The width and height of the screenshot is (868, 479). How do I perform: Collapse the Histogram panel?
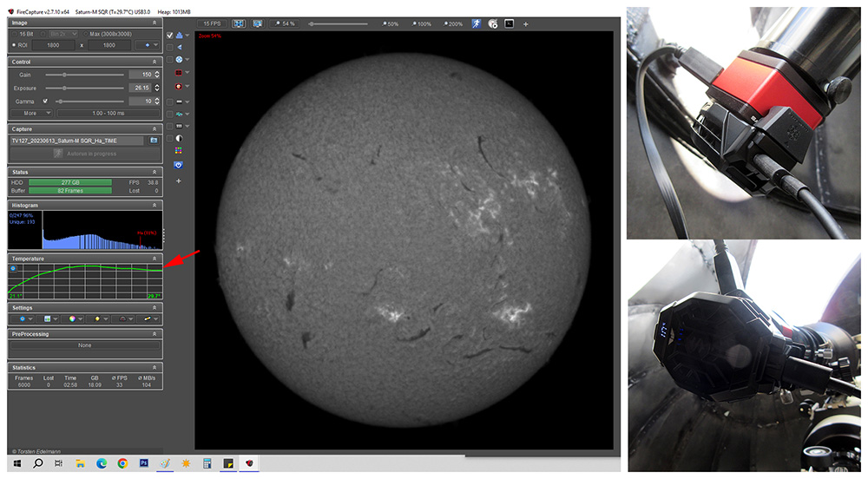pos(155,206)
